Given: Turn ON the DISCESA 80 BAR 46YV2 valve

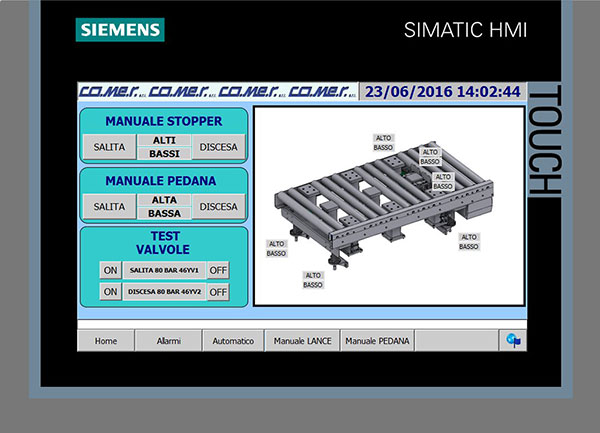Looking at the screenshot, I should click(110, 292).
